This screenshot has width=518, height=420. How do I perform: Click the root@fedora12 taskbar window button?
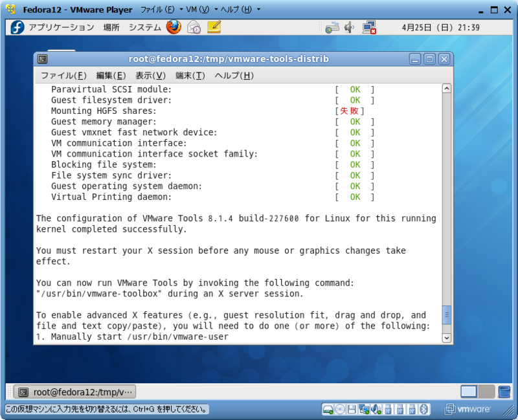click(74, 392)
